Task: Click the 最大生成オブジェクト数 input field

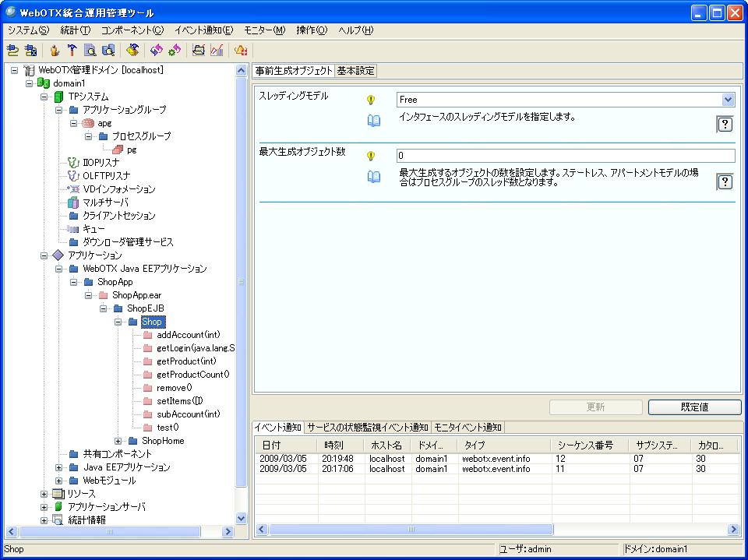Action: point(565,156)
